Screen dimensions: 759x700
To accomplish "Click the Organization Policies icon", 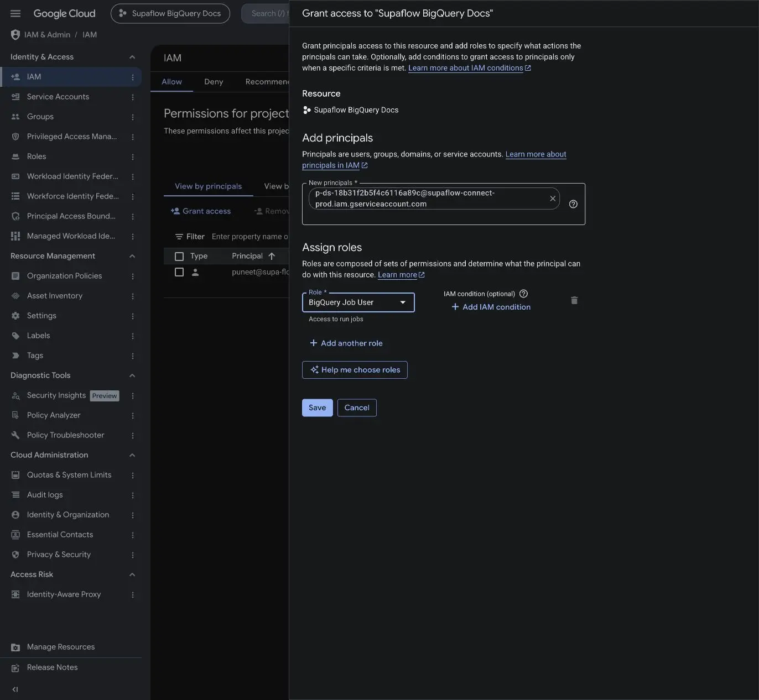I will pyautogui.click(x=15, y=276).
